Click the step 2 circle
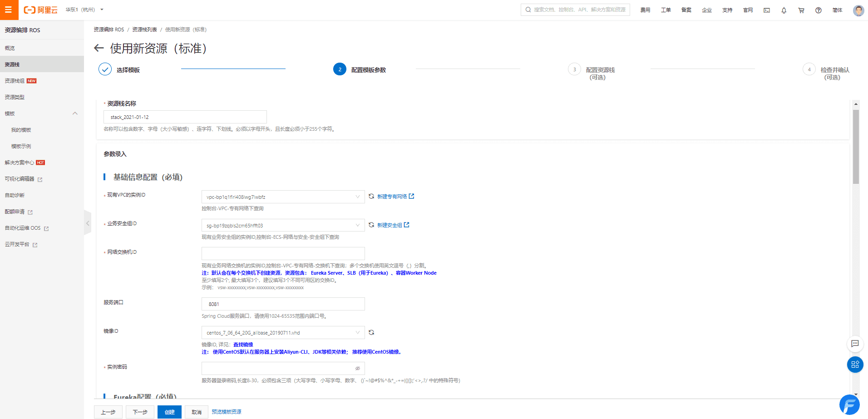 (x=340, y=69)
